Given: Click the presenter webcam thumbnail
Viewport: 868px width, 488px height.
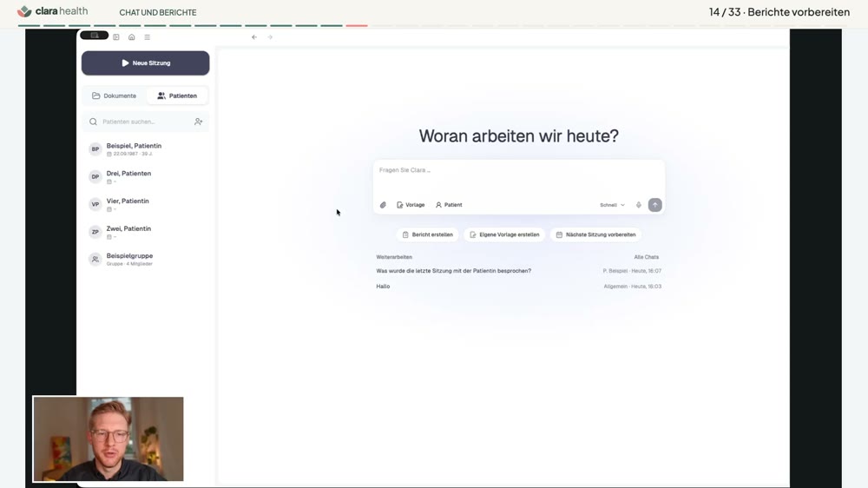Looking at the screenshot, I should click(x=108, y=439).
